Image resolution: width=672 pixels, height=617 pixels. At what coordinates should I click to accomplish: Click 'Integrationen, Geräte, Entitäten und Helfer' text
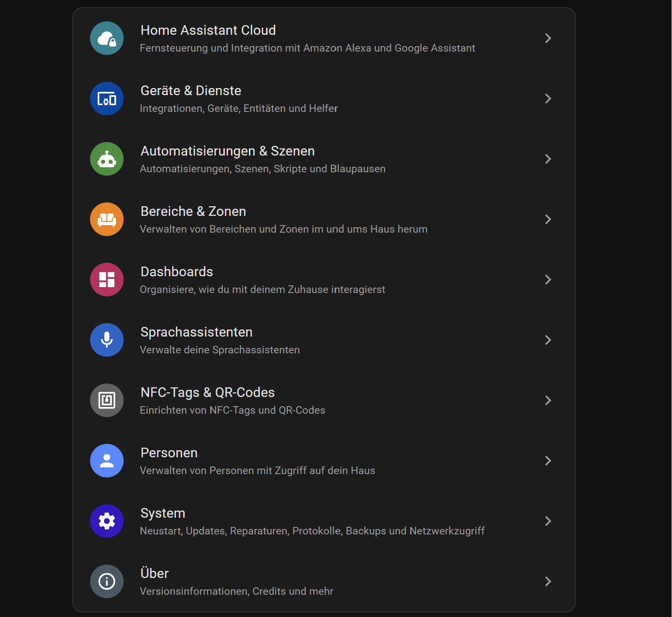point(239,109)
